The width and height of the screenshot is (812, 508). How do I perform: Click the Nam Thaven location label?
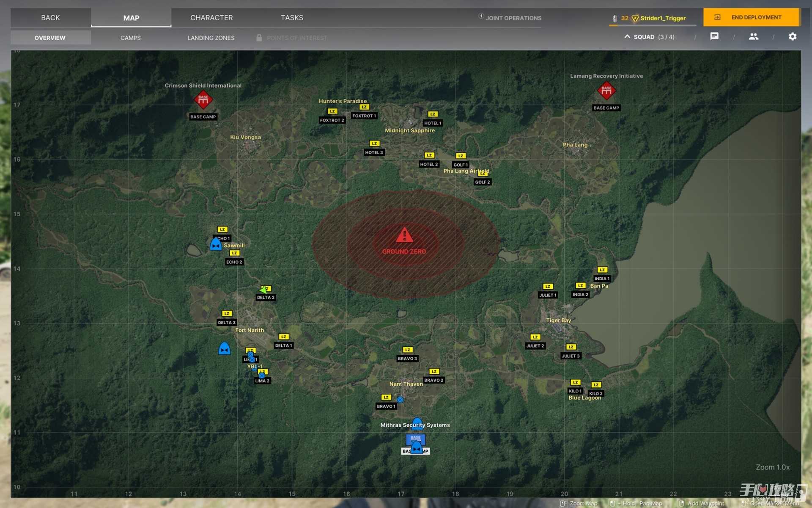pyautogui.click(x=406, y=384)
